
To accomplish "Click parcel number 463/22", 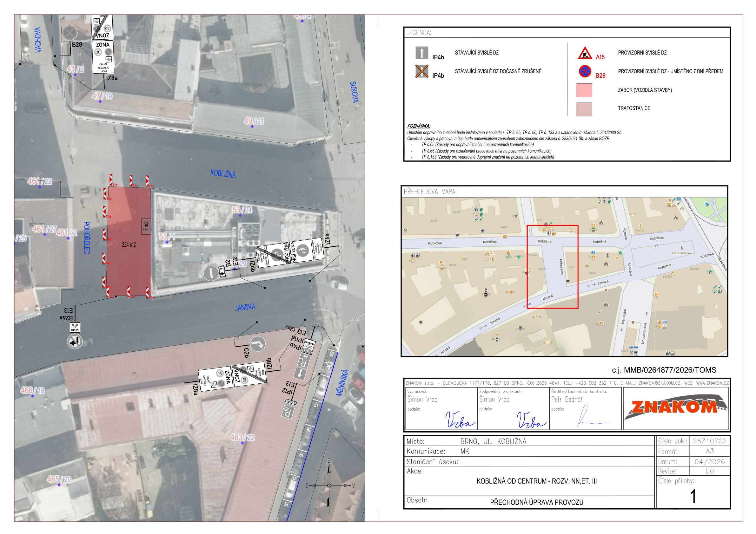I will tap(242, 437).
